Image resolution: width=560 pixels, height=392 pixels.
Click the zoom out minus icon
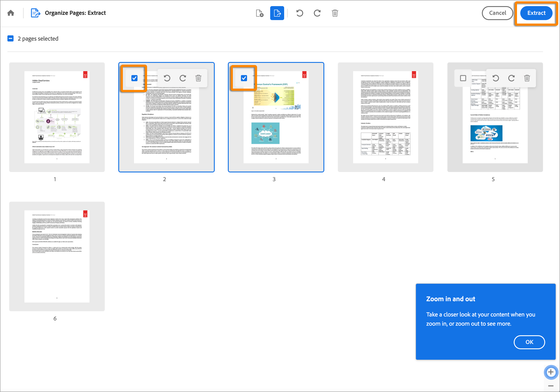551,386
